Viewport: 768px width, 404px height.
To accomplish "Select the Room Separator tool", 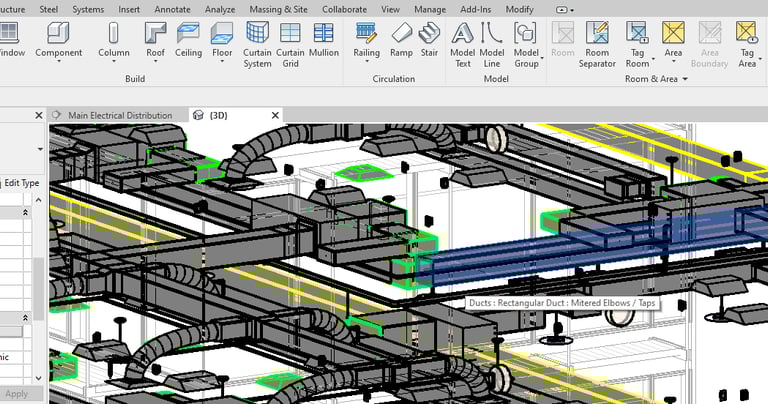I will (x=597, y=45).
